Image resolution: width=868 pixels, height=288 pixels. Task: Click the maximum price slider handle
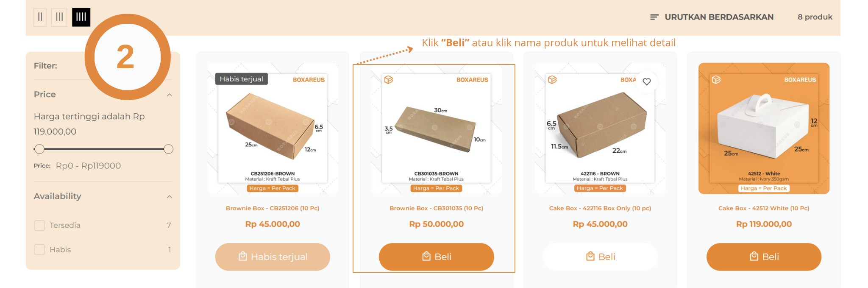click(x=168, y=149)
